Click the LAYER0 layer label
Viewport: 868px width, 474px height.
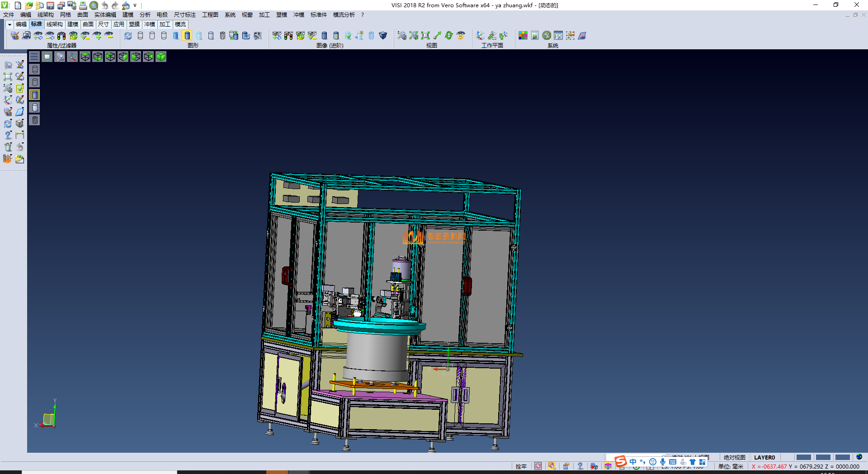(764, 457)
